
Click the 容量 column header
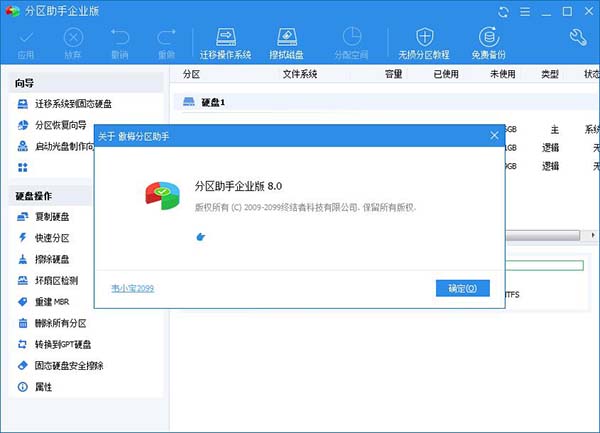tap(393, 74)
